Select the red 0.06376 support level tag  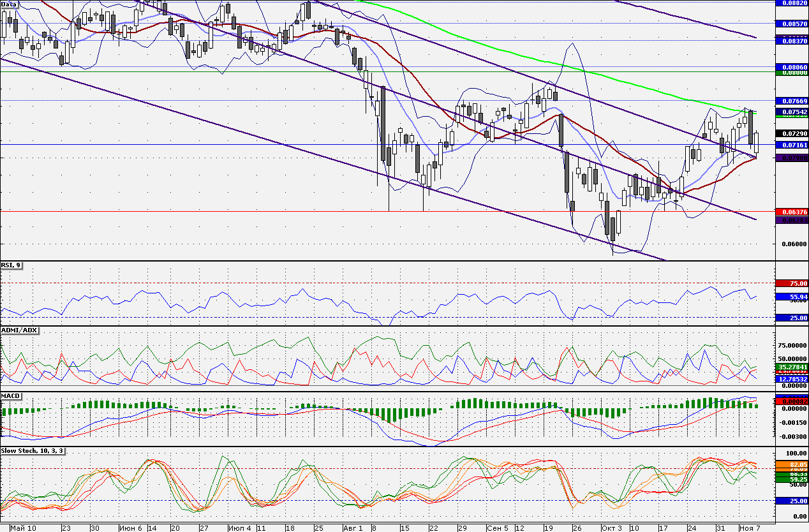pos(792,212)
